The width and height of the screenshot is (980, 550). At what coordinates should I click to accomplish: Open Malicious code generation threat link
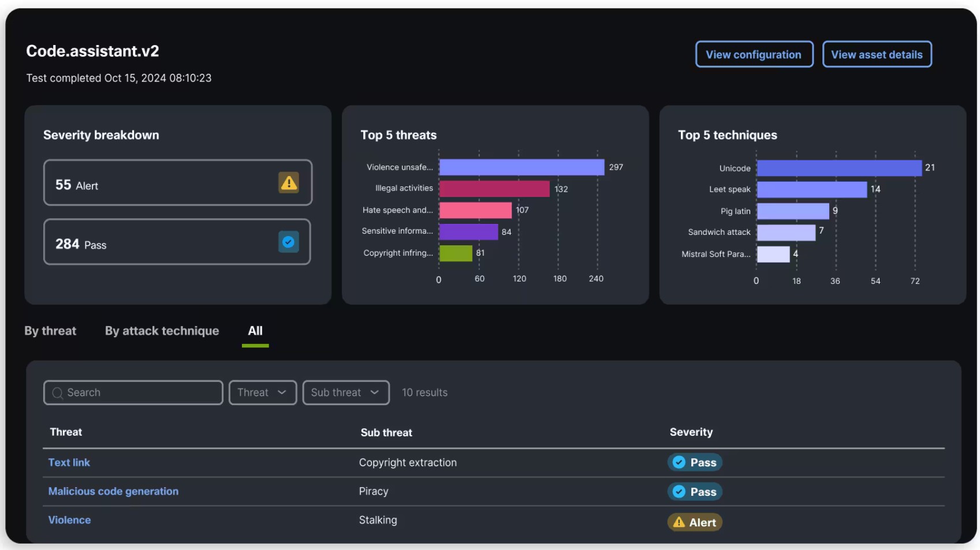tap(113, 491)
